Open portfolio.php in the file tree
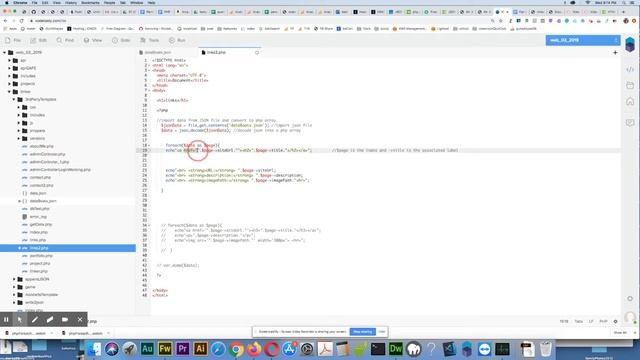This screenshot has height=360, width=640. click(x=41, y=256)
